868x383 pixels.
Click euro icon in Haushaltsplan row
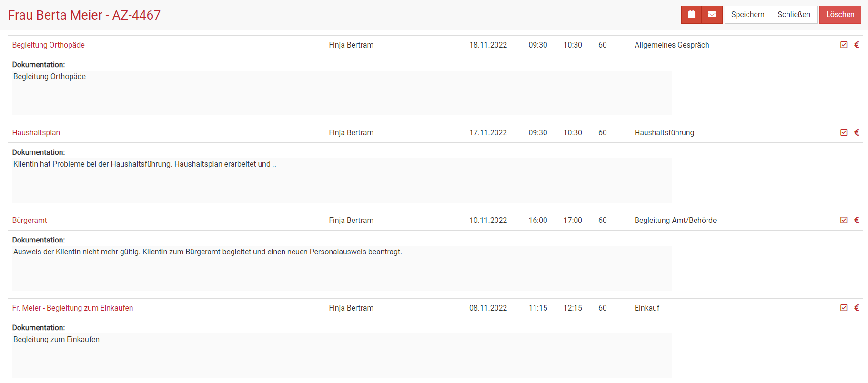pos(857,132)
